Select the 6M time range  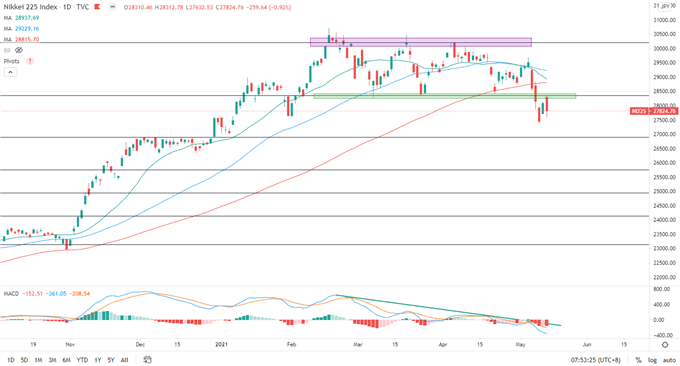coord(66,360)
